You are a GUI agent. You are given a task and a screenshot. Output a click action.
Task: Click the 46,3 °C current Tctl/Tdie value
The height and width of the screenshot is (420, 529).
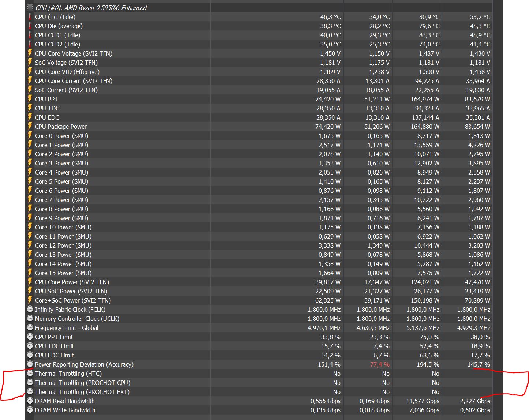[330, 17]
